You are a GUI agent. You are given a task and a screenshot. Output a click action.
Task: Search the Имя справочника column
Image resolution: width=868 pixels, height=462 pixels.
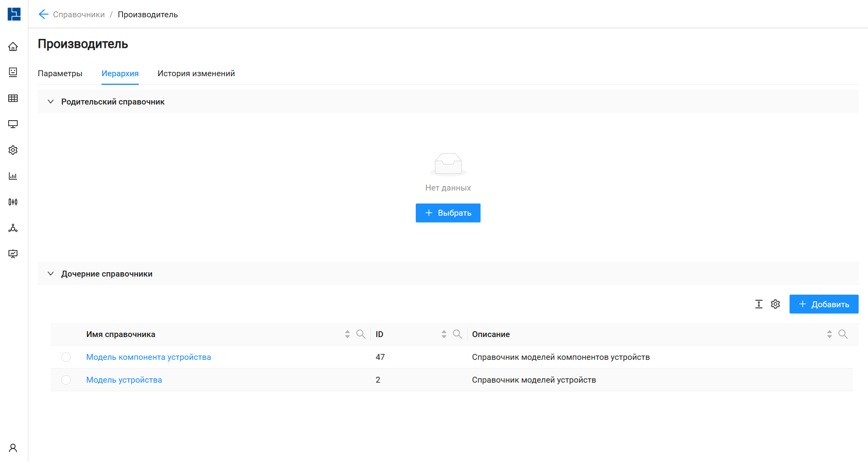[x=360, y=334]
